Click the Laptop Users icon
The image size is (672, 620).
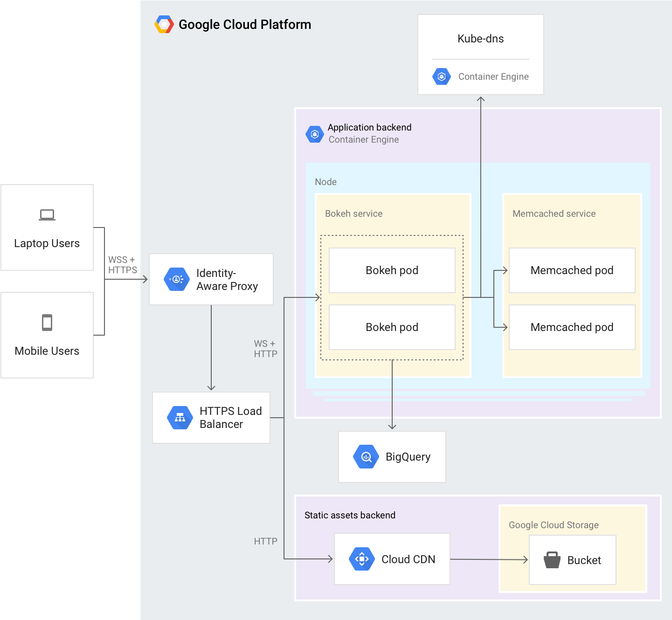coord(47,214)
